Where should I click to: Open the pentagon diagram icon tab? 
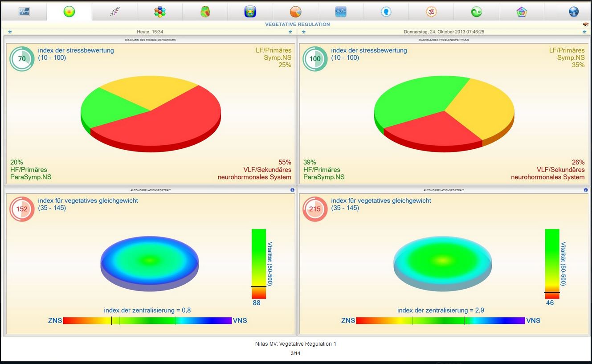(x=522, y=12)
